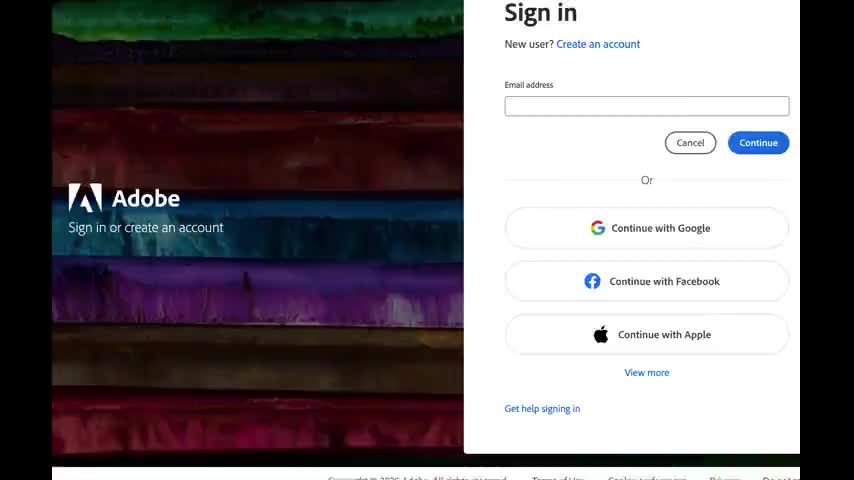Click 'Sign in or create an account' text
Screen dimensions: 854x480
(x=146, y=227)
